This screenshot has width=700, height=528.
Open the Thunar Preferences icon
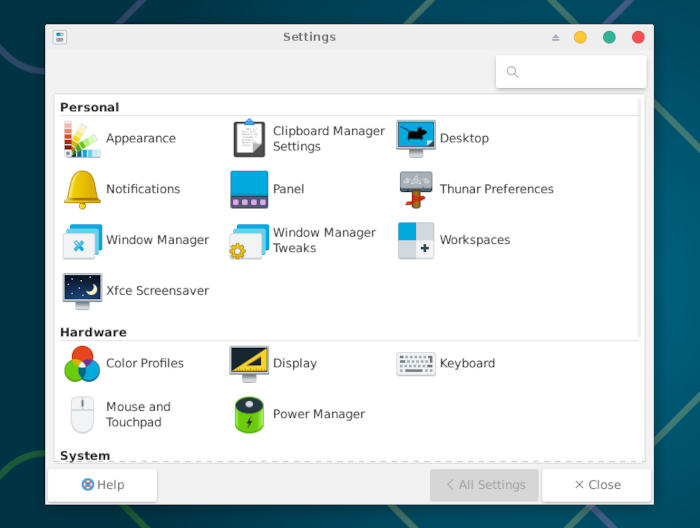pyautogui.click(x=416, y=189)
